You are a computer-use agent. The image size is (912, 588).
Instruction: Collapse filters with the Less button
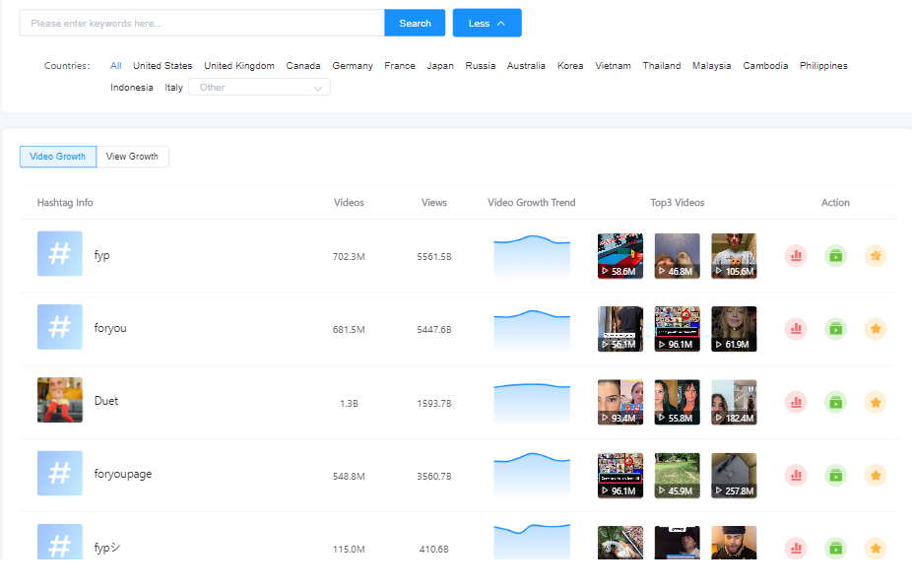pyautogui.click(x=487, y=24)
